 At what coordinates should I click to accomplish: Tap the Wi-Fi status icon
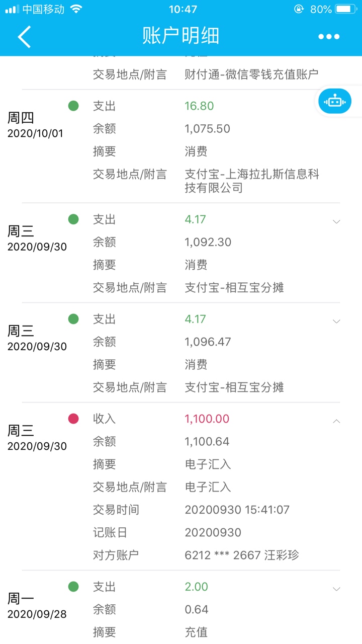(76, 9)
